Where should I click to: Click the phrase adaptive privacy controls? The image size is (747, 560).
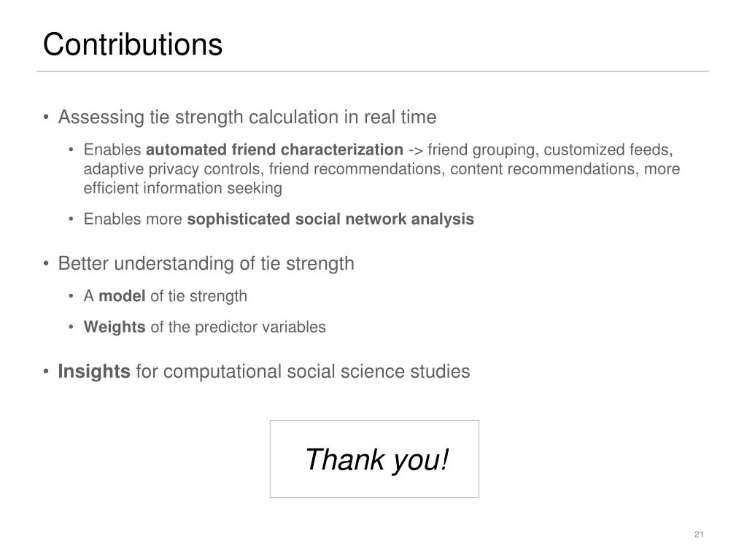(174, 169)
